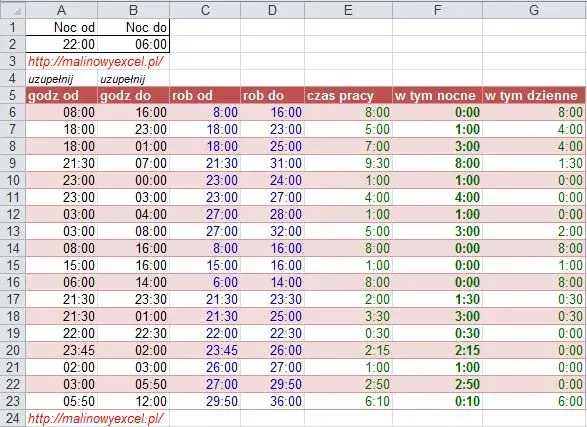Select cell showing 2:50 in bold
Image resolution: width=587 pixels, height=427 pixels.
point(437,384)
